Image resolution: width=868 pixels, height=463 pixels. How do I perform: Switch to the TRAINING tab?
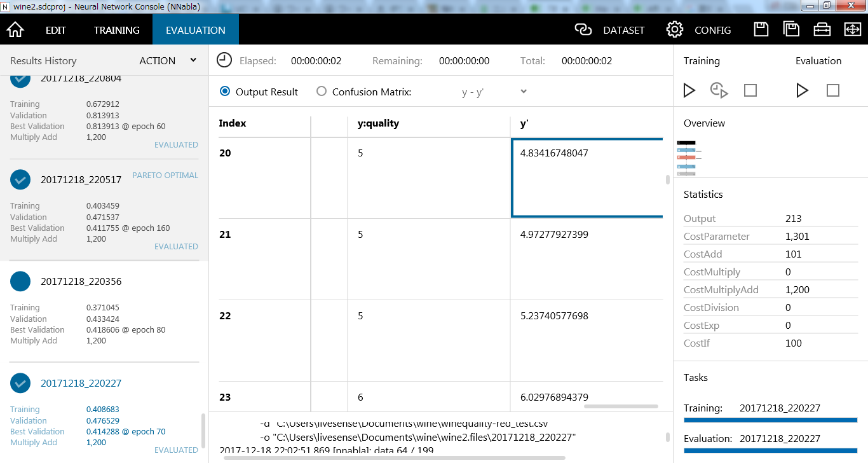pyautogui.click(x=117, y=30)
